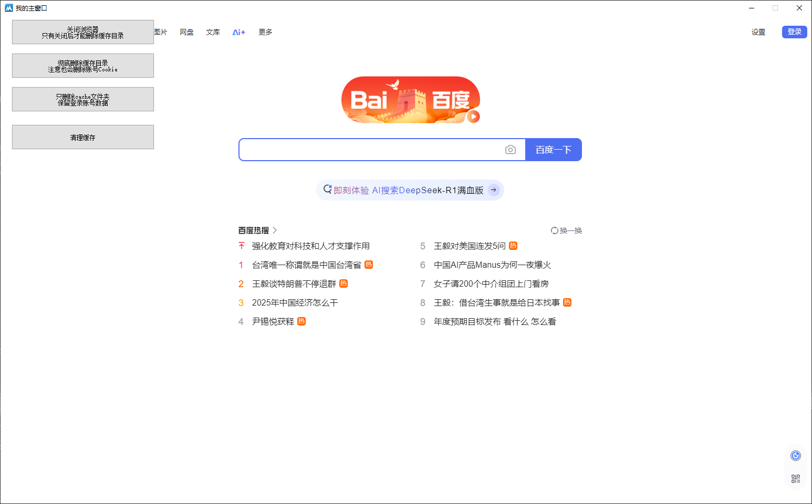812x504 pixels.
Task: Refresh the hot list with 换一换
Action: [566, 230]
